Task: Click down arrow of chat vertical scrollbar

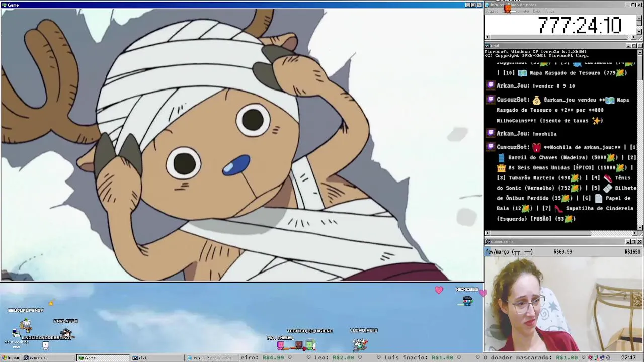Action: 640,227
